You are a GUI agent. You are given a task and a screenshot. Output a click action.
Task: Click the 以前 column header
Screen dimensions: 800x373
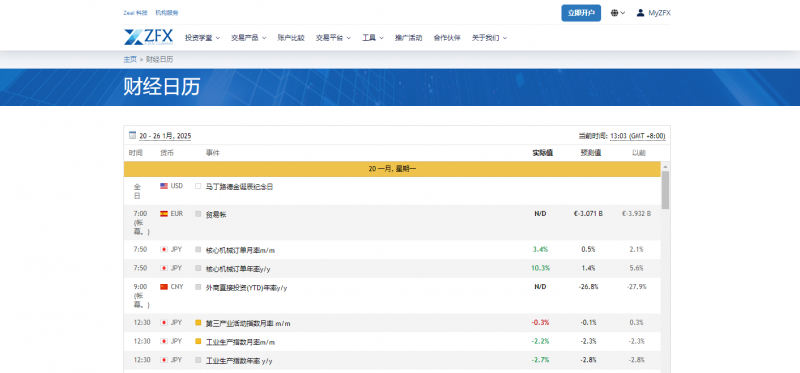click(639, 153)
